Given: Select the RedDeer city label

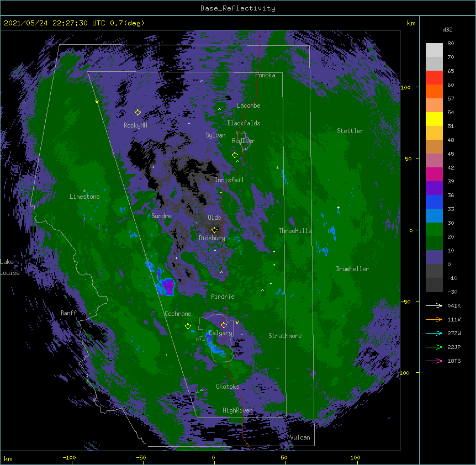Looking at the screenshot, I should [244, 141].
